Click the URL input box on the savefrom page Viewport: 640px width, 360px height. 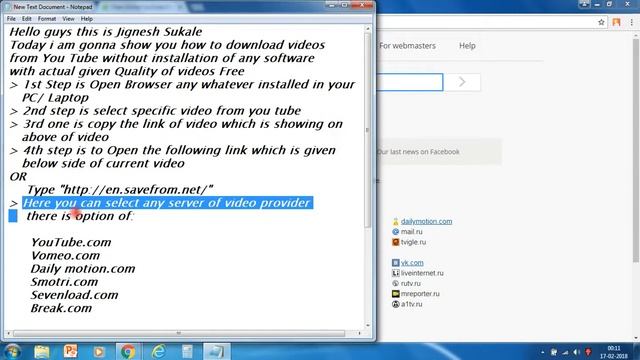[x=410, y=82]
